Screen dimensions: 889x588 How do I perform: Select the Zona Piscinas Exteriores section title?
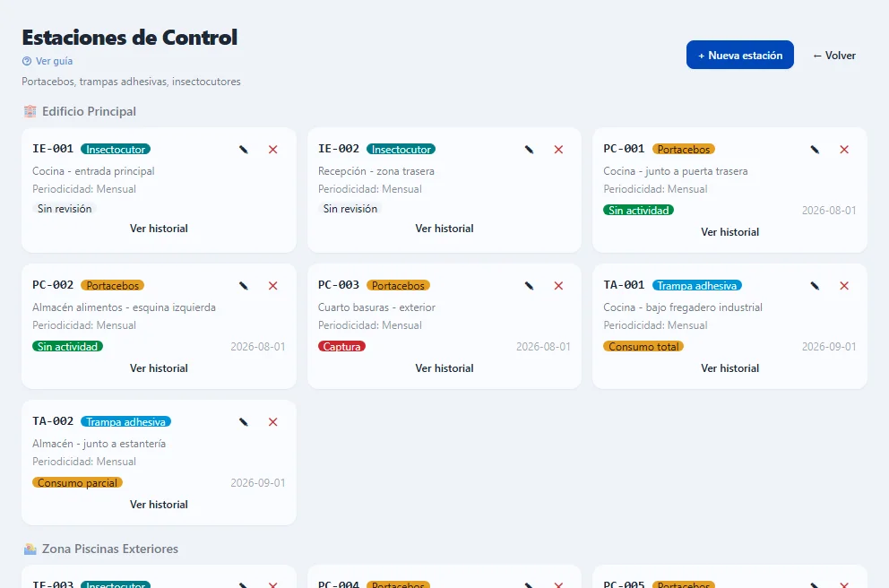click(x=110, y=549)
